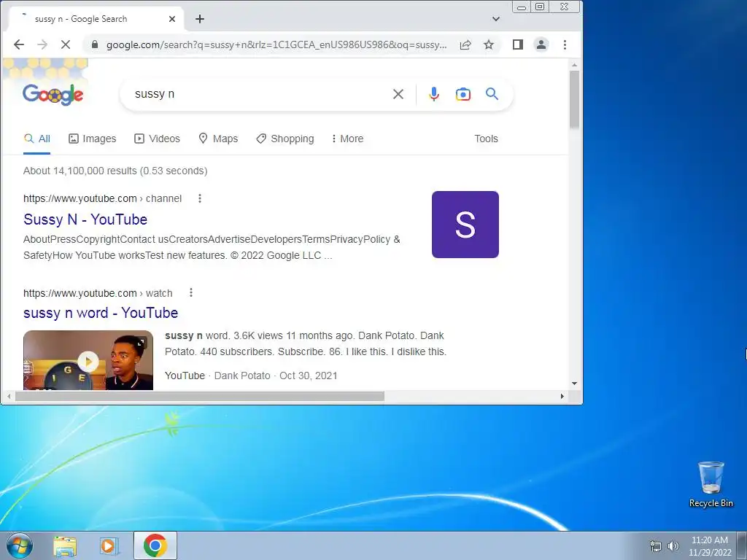This screenshot has height=560, width=747.
Task: Switch to Maps results tab
Action: [x=218, y=139]
